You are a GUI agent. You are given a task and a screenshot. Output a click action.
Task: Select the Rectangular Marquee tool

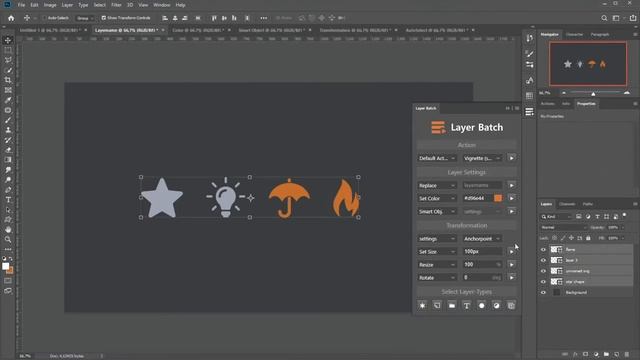click(x=8, y=50)
